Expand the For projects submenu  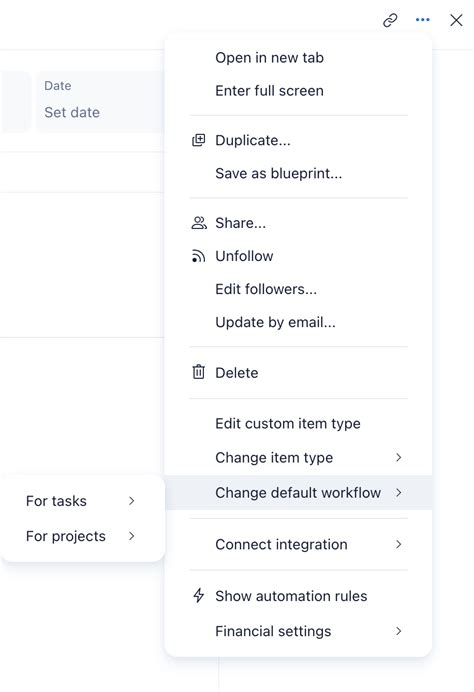click(x=82, y=536)
